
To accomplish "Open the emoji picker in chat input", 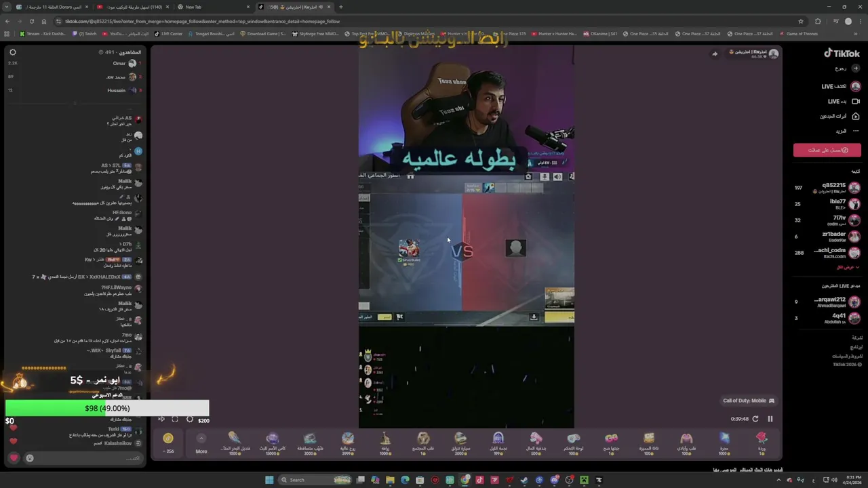I will pos(30,458).
